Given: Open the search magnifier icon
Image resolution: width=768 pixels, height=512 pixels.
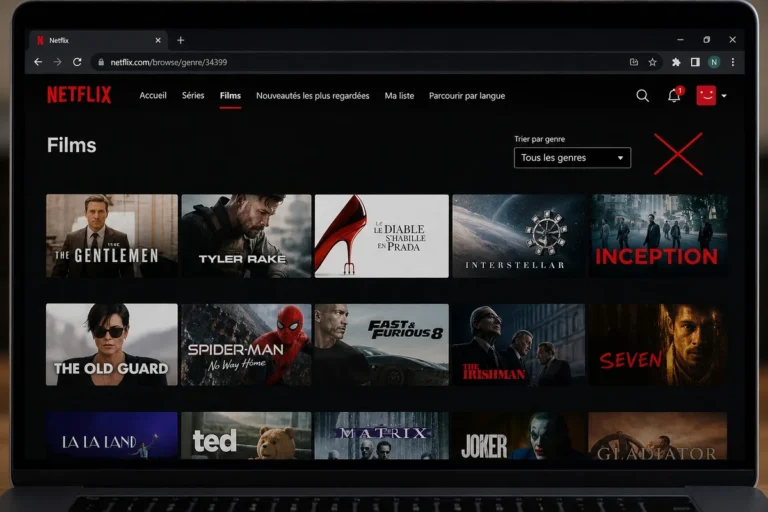Looking at the screenshot, I should (643, 96).
